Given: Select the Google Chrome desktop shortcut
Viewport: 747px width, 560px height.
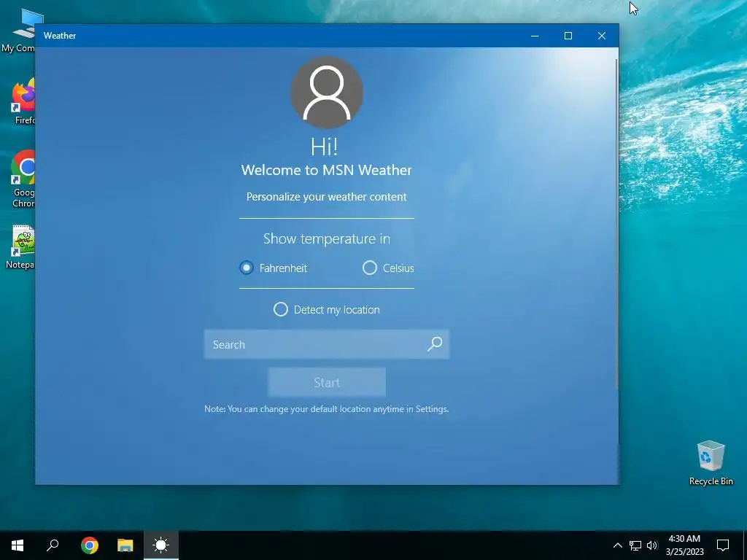Looking at the screenshot, I should click(23, 179).
